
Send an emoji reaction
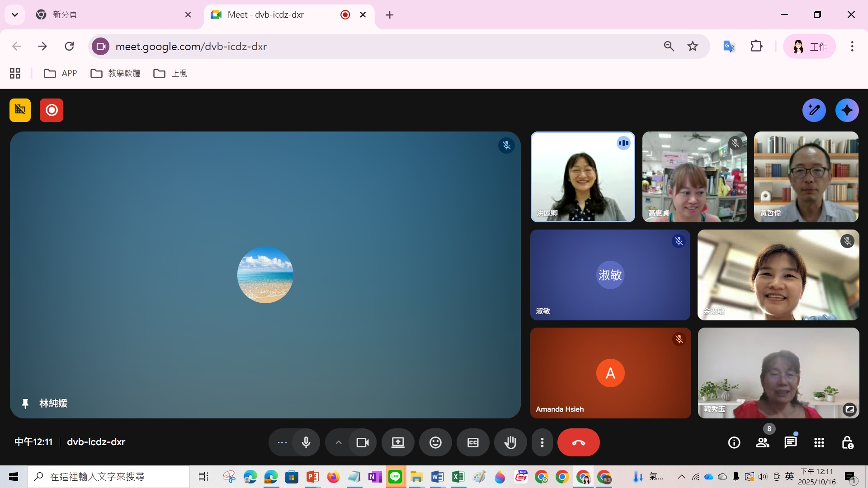(x=435, y=442)
